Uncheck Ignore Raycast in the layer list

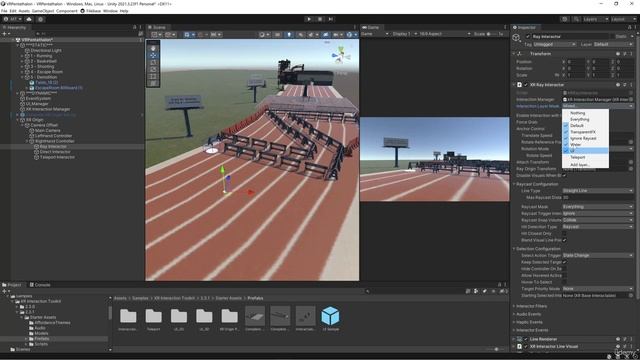pos(585,138)
